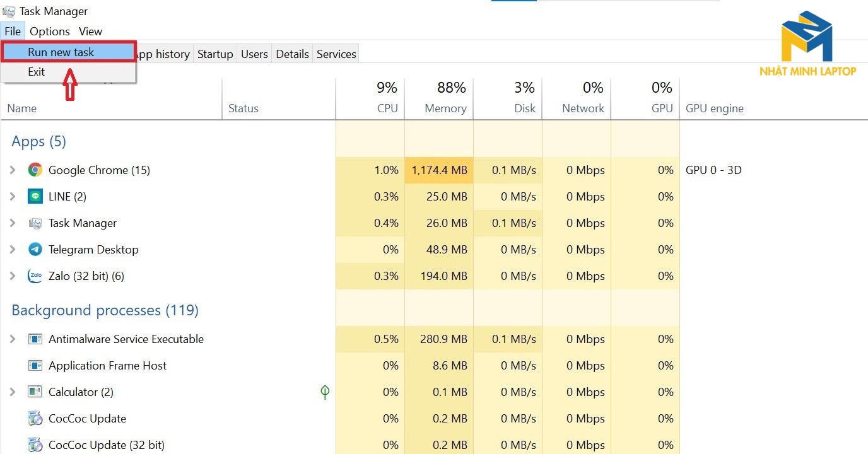
Task: Click the Telegram Desktop icon
Action: [x=35, y=249]
